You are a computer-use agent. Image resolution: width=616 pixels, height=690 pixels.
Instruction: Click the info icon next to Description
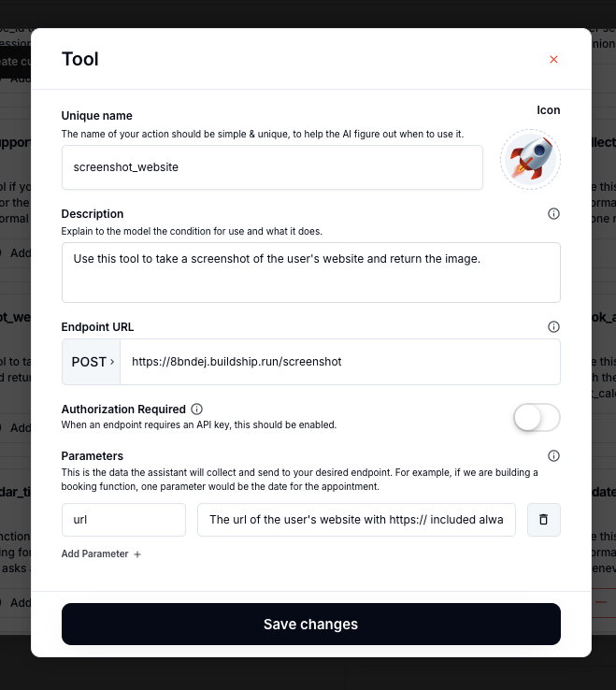coord(553,214)
